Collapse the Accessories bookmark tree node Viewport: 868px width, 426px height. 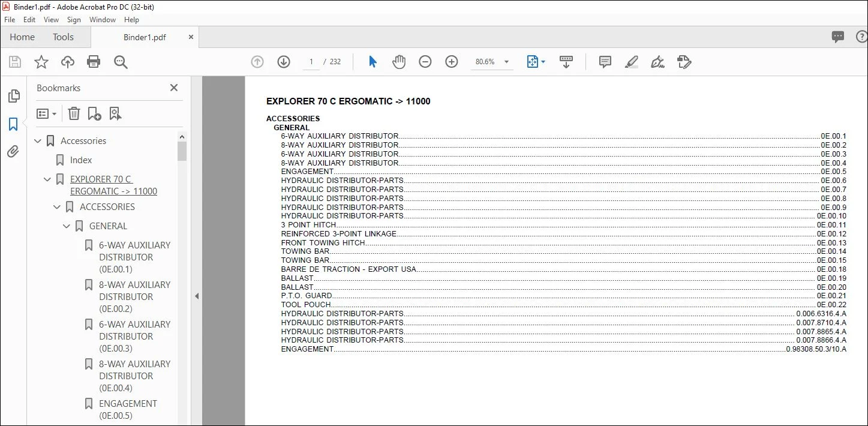38,141
